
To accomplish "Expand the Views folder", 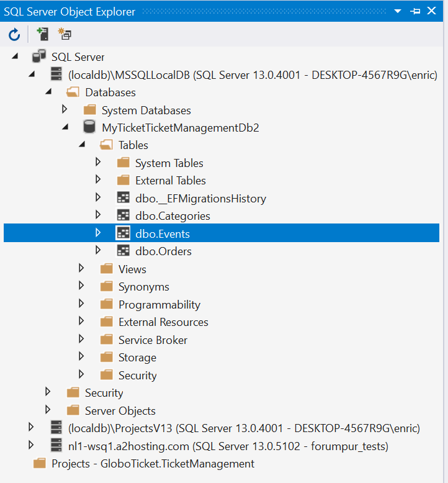I will coord(81,268).
